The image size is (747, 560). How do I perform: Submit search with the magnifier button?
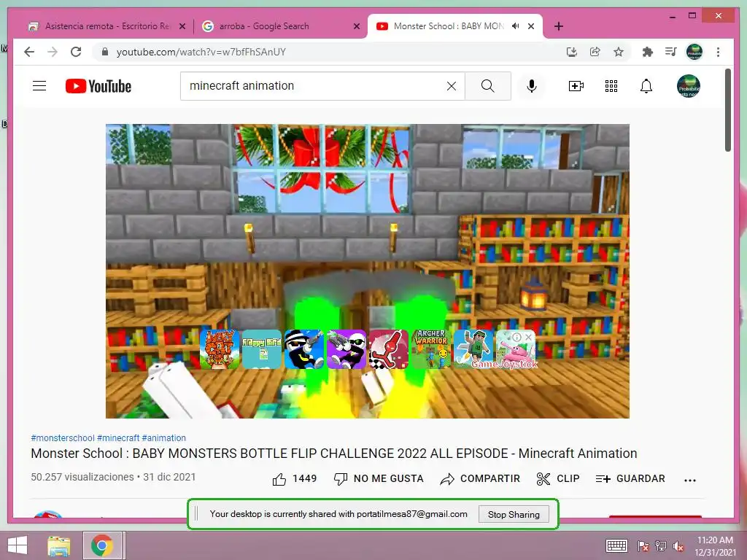(x=487, y=86)
